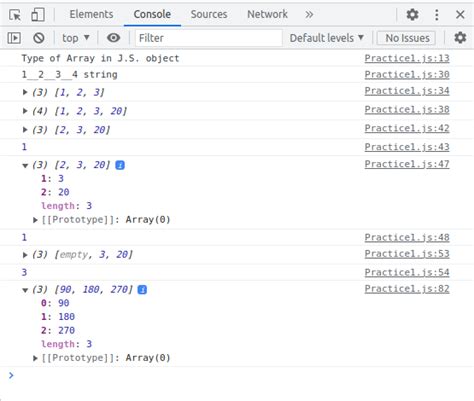Select 'length: 3' under [90, 180, 270] array
The image size is (474, 401).
(66, 344)
